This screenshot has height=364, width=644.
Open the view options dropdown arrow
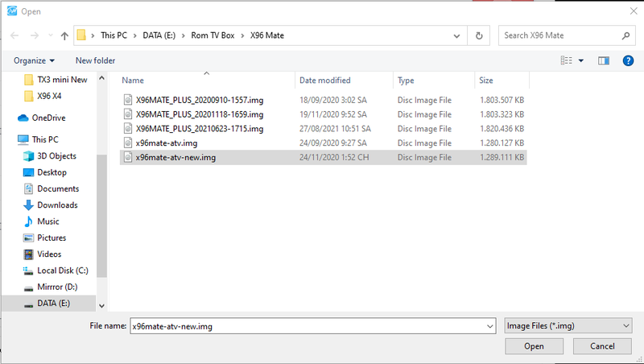click(x=581, y=61)
